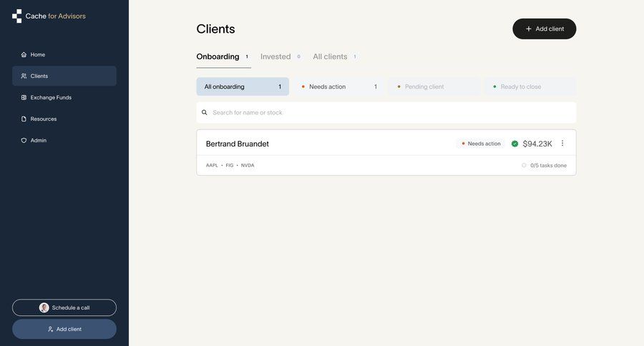Open Home from the sidebar
The width and height of the screenshot is (644, 346).
click(x=64, y=54)
